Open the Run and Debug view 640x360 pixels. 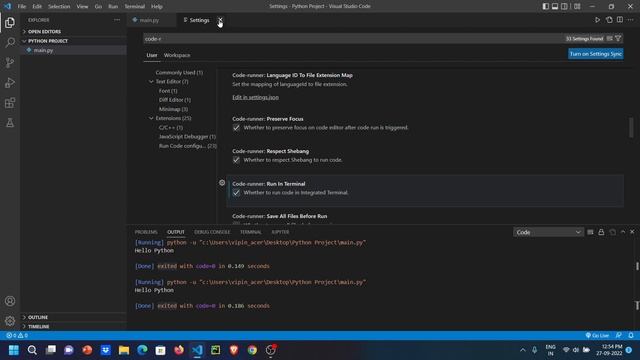point(10,82)
